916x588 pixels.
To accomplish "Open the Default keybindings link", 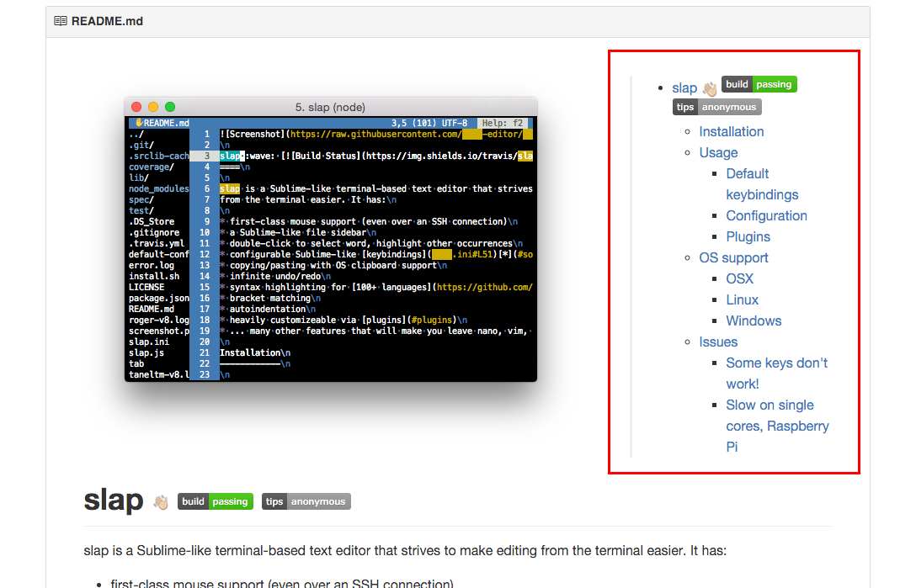I will pyautogui.click(x=762, y=184).
